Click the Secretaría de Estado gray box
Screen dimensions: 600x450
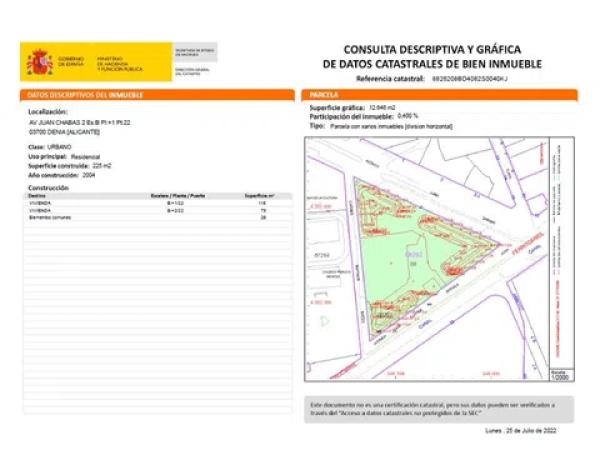pos(195,53)
